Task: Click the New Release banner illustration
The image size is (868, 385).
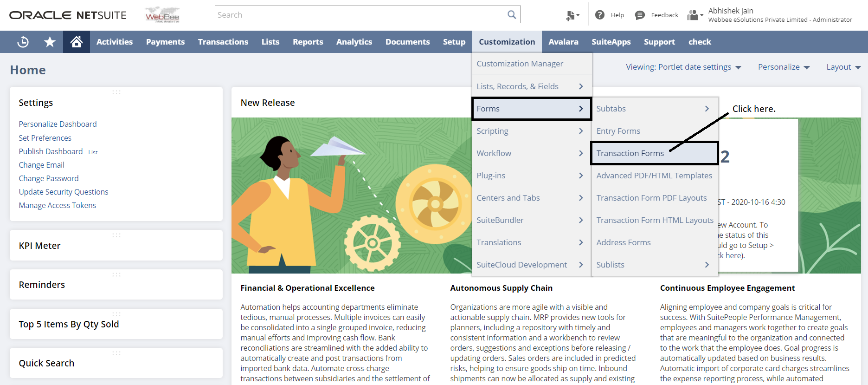Action: pyautogui.click(x=352, y=196)
